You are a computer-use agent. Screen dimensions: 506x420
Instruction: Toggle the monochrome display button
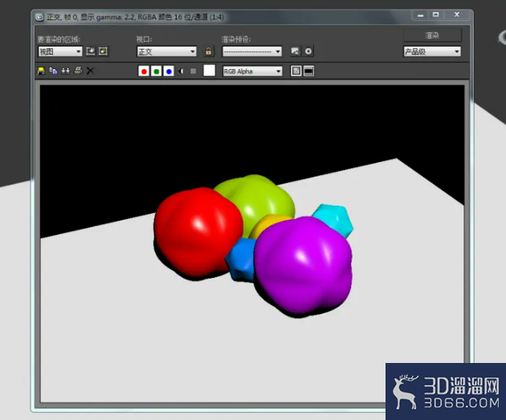click(x=193, y=71)
